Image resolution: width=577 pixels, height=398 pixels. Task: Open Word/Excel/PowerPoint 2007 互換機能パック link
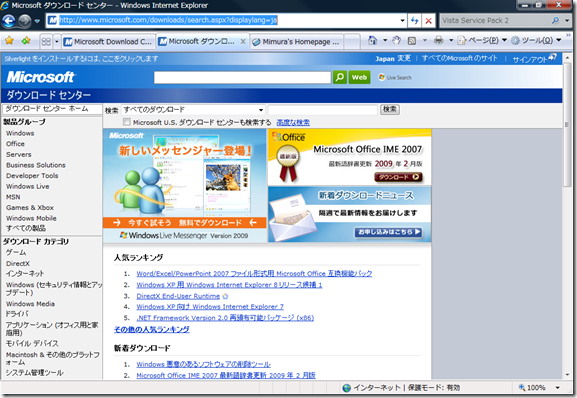254,274
